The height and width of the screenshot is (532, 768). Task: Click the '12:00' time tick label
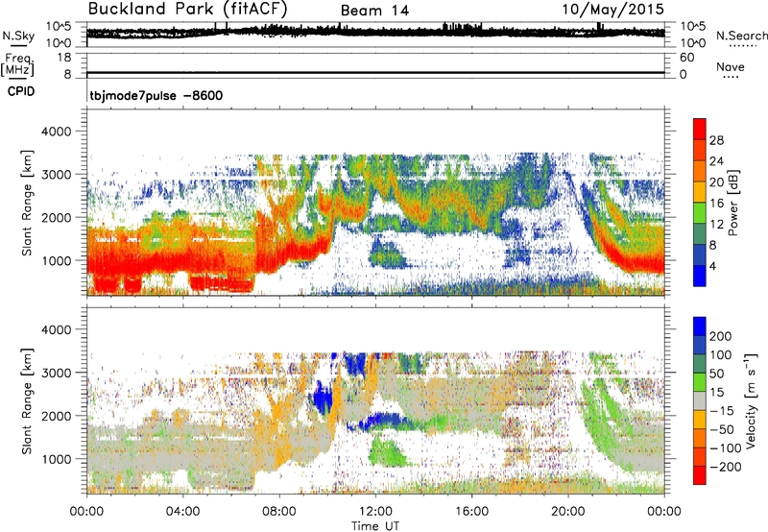click(375, 511)
